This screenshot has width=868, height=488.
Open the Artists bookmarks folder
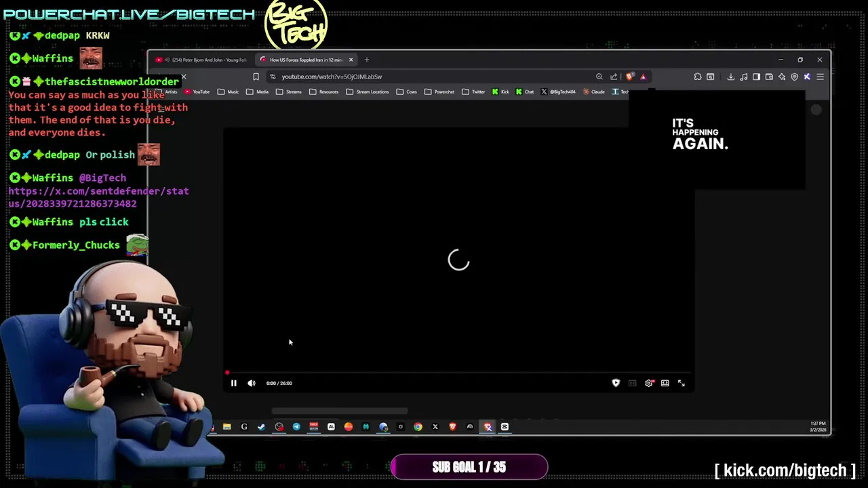tap(166, 91)
